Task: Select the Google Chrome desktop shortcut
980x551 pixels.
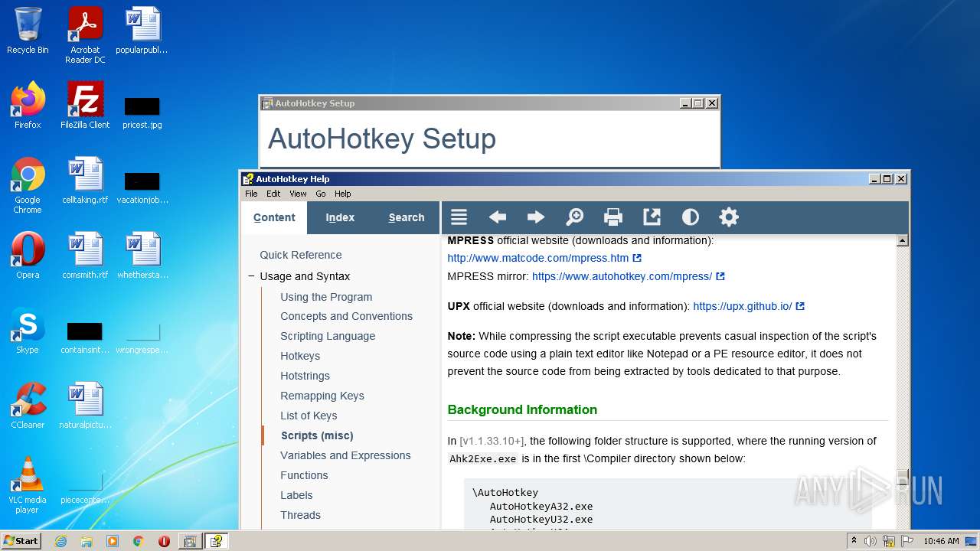Action: coord(28,185)
